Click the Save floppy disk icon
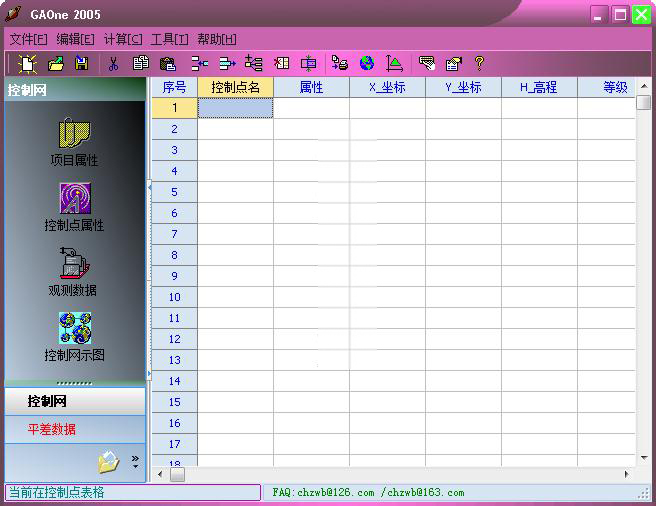The height and width of the screenshot is (506, 656). coord(82,64)
